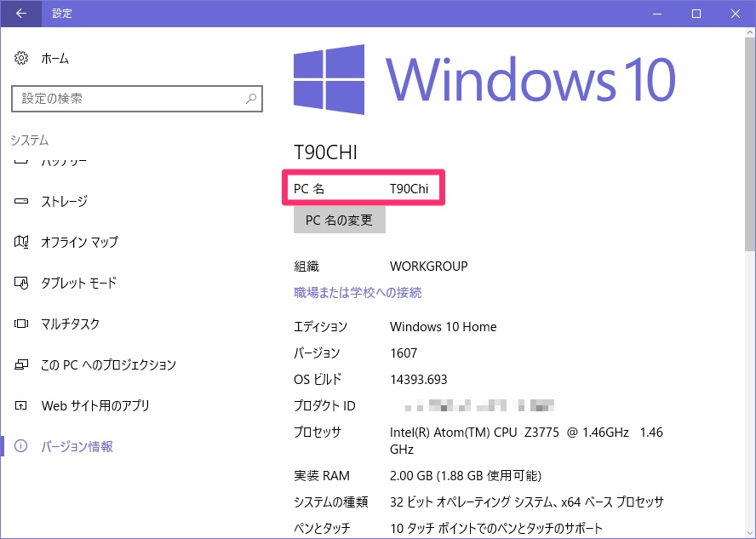Click OS build value 14393.693
Image resolution: width=756 pixels, height=539 pixels.
click(419, 380)
